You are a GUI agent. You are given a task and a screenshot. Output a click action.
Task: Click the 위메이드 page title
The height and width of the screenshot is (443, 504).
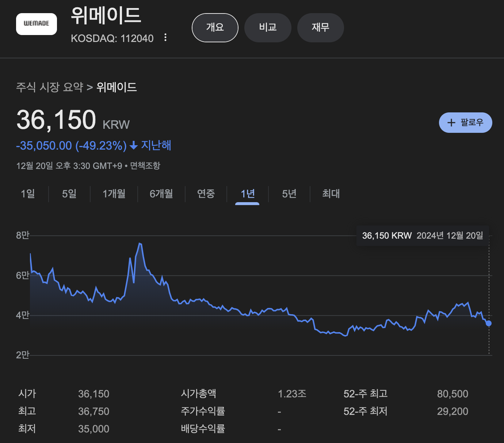pos(106,16)
